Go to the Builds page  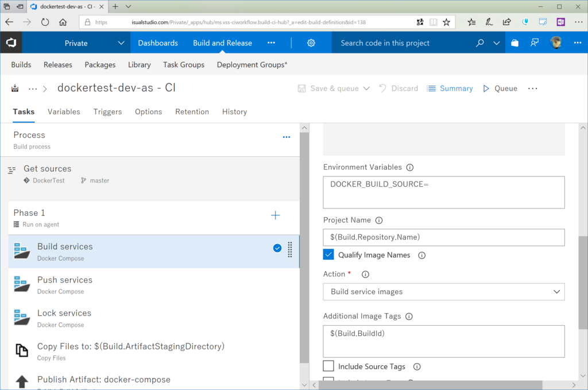point(21,64)
